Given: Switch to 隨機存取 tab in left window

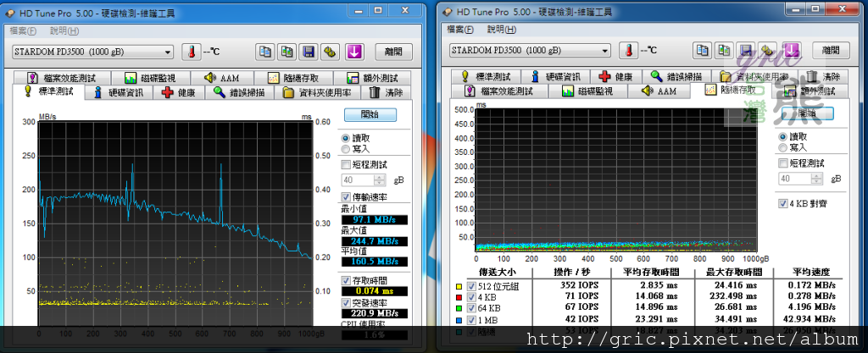Looking at the screenshot, I should (x=292, y=78).
